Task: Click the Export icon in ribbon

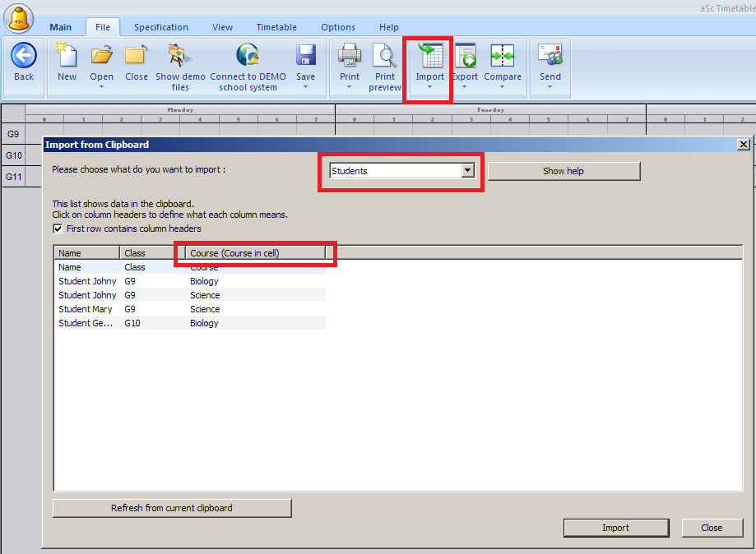Action: (x=466, y=56)
